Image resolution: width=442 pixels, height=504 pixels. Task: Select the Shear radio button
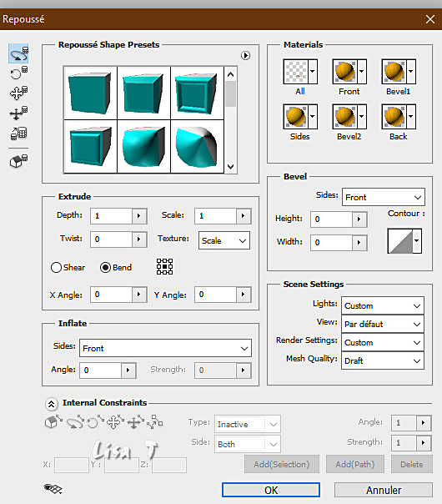pos(56,267)
